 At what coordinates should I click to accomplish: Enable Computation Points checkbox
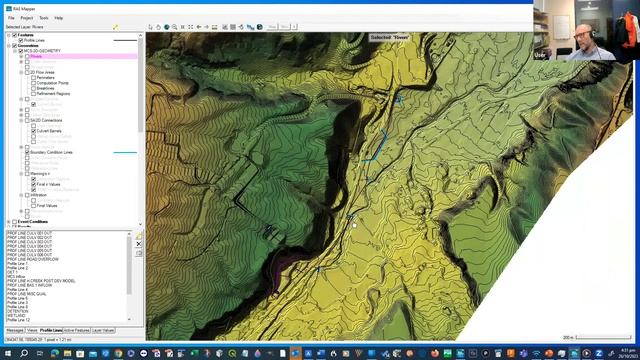tap(33, 83)
